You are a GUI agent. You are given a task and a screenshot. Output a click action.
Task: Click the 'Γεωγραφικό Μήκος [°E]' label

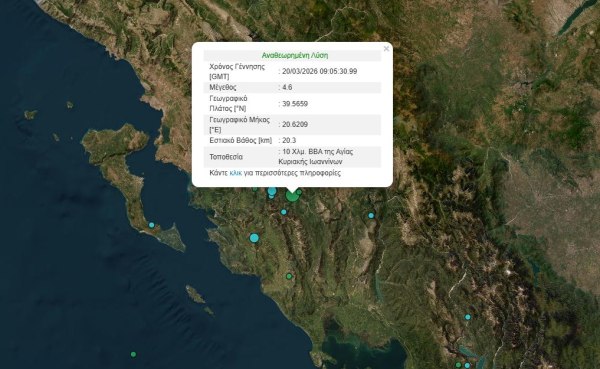coord(240,125)
